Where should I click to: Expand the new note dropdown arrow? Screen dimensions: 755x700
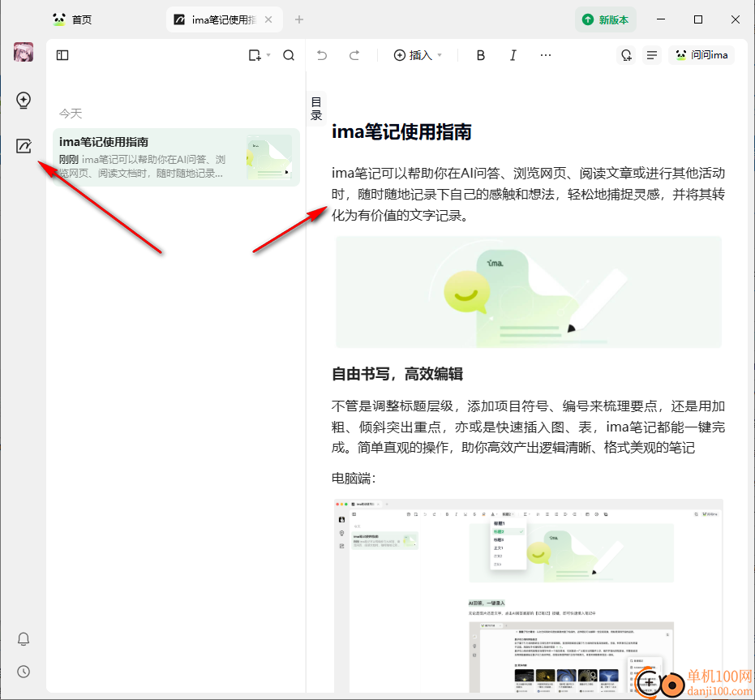[x=268, y=55]
